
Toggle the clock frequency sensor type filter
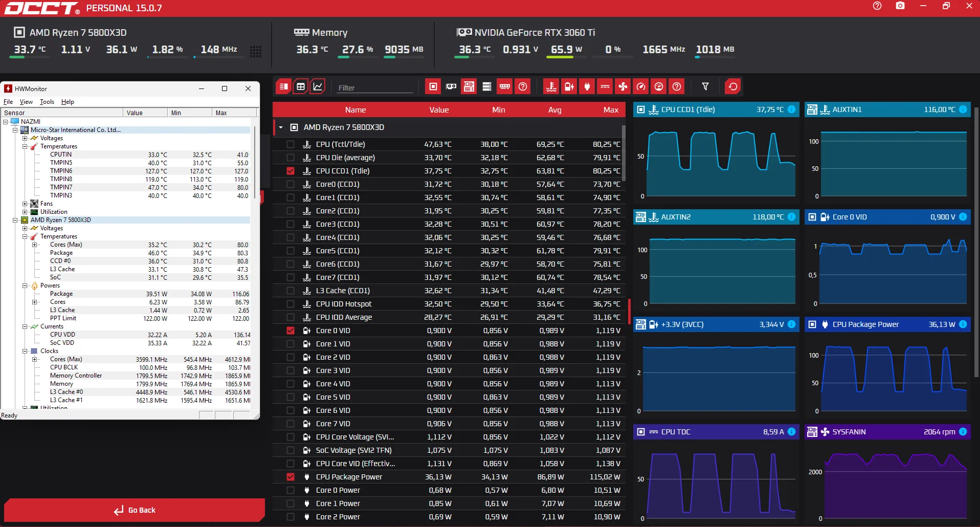click(x=641, y=86)
